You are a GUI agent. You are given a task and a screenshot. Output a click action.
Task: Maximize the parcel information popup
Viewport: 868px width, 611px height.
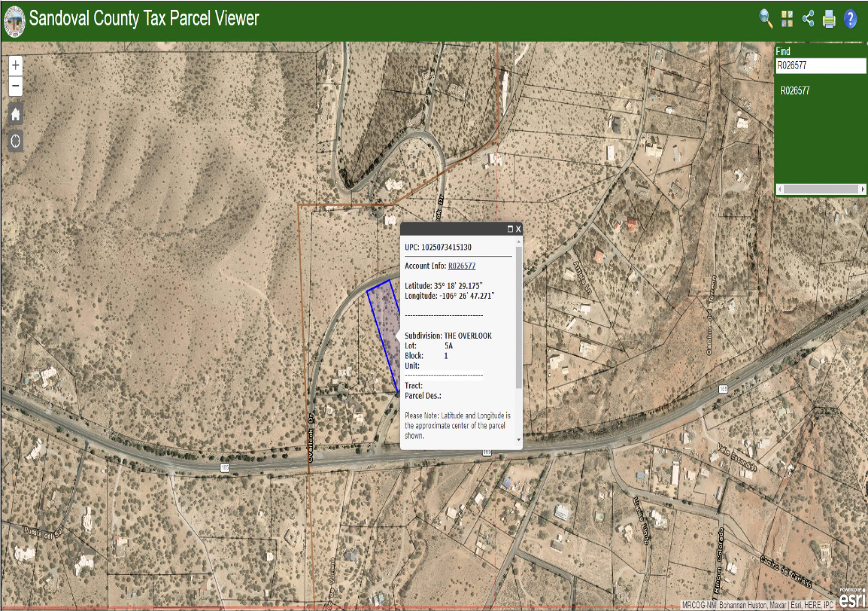click(510, 229)
